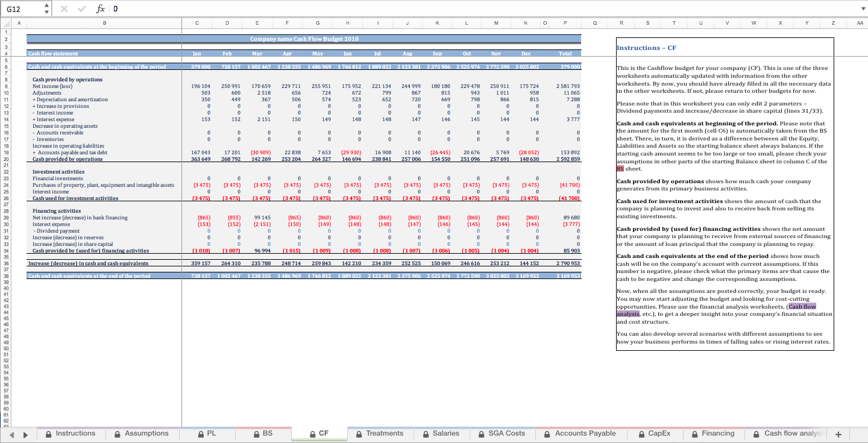Select '- Inventories' row label

[x=48, y=139]
